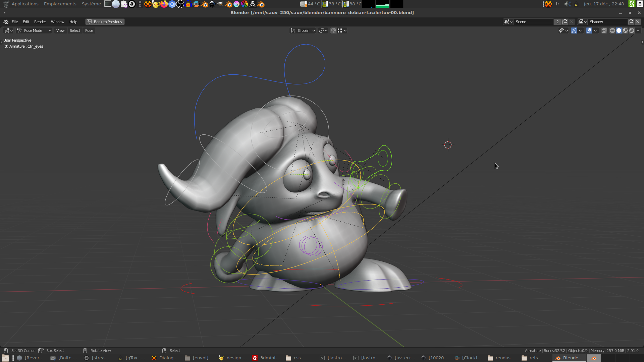The height and width of the screenshot is (362, 644).
Task: Switch to material preview shading
Action: point(625,31)
